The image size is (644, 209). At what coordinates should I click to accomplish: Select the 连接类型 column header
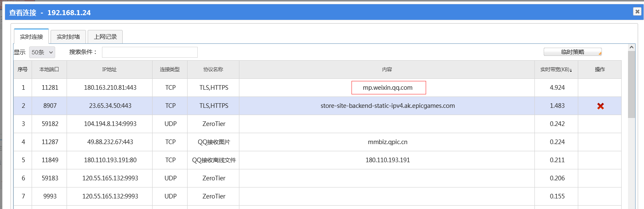pos(170,70)
